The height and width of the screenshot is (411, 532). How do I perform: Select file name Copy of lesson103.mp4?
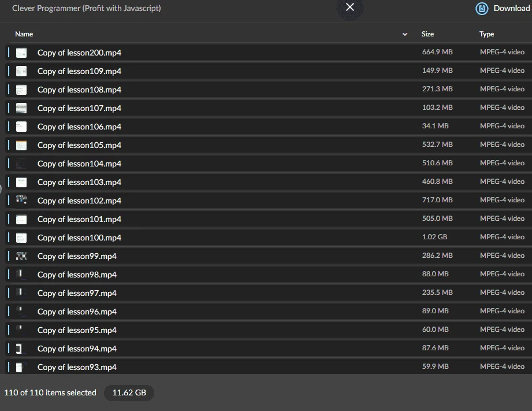tap(79, 182)
